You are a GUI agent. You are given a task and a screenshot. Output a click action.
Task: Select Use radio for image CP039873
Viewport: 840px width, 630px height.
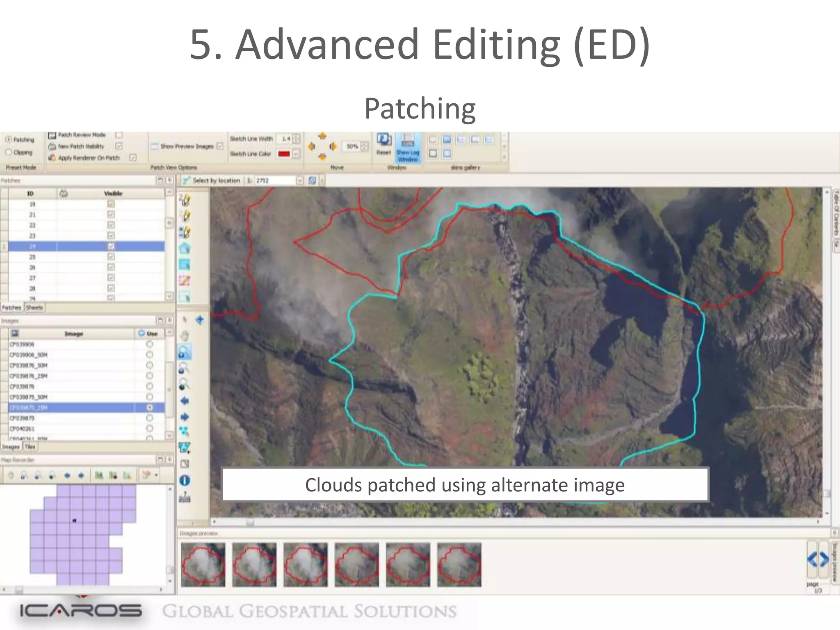click(150, 418)
